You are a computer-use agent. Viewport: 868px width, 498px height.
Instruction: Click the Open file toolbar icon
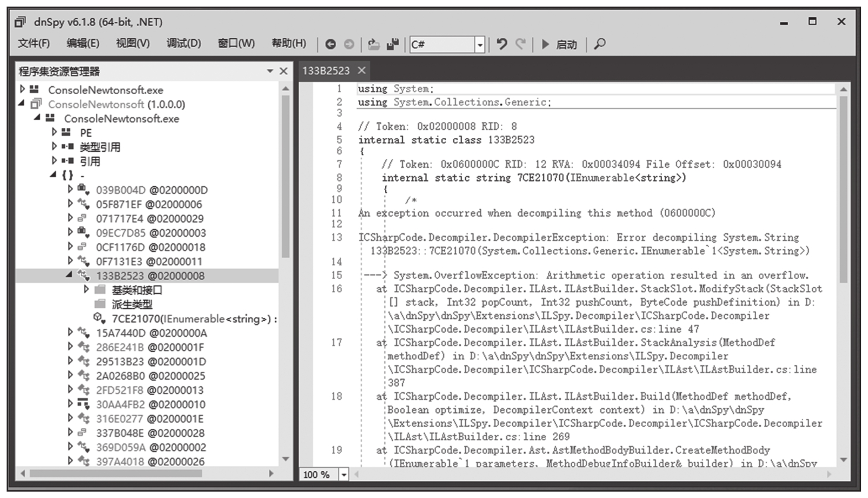click(374, 44)
